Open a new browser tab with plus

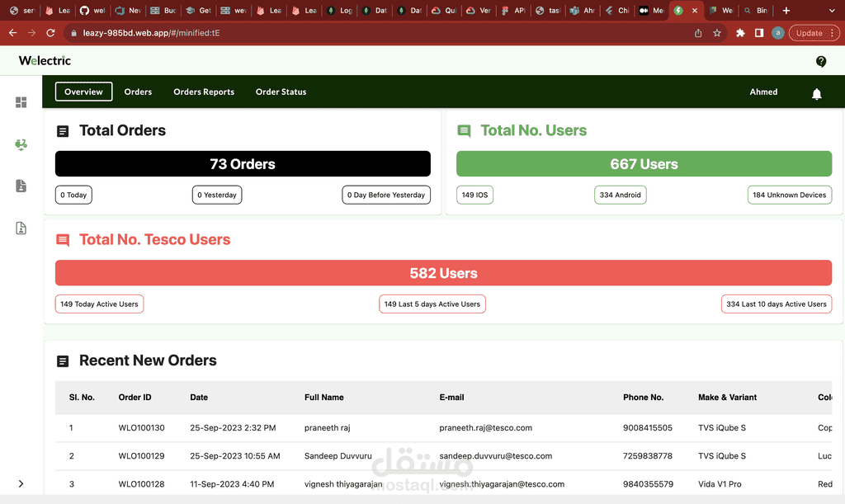click(786, 10)
